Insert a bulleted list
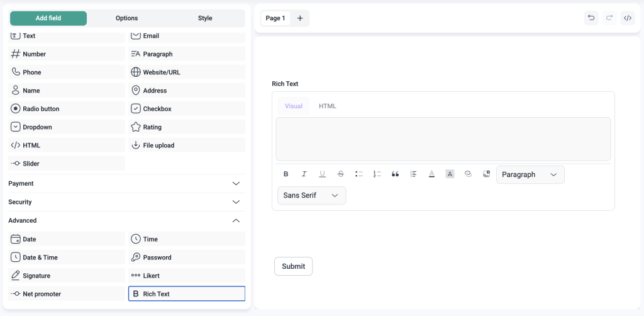 tap(359, 174)
